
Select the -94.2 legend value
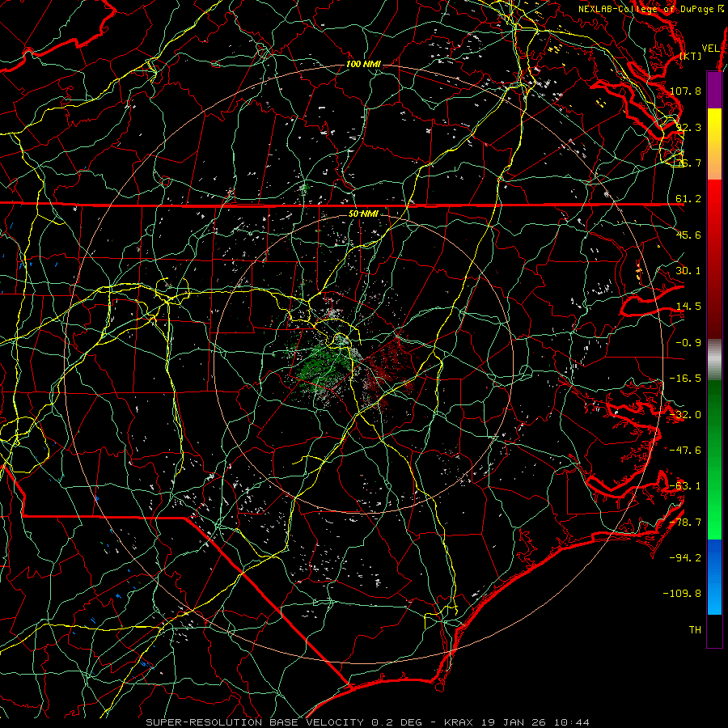tap(685, 557)
